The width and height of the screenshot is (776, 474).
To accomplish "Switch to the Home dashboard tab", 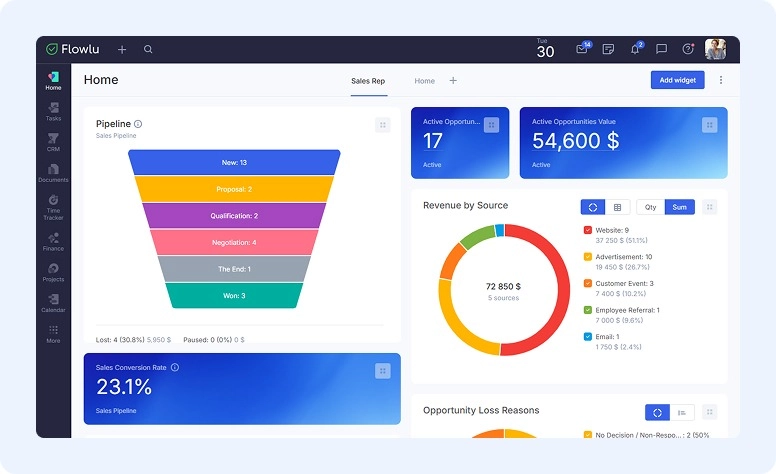I will (x=425, y=81).
